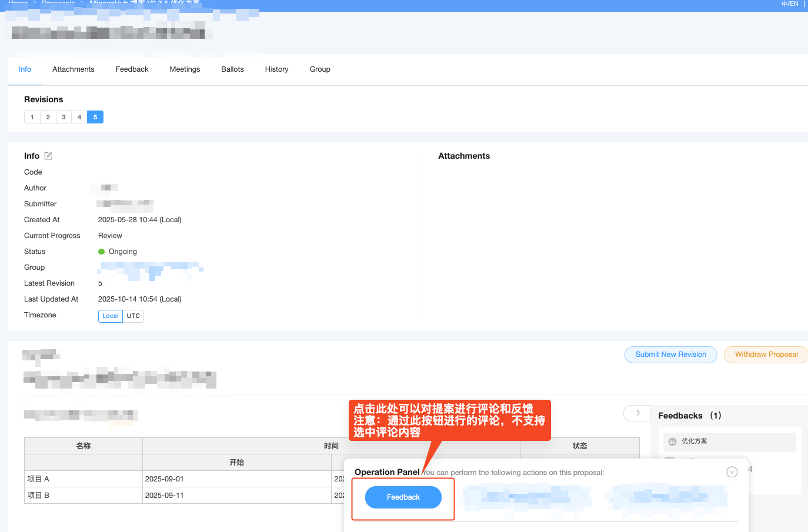Click the Withdraw Proposal button
This screenshot has height=532, width=808.
[x=766, y=354]
